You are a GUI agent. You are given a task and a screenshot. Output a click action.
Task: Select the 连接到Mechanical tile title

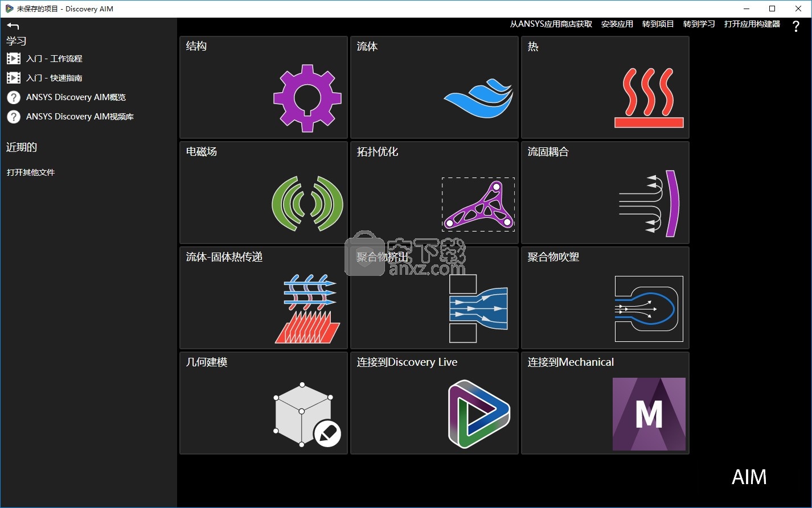click(x=571, y=362)
